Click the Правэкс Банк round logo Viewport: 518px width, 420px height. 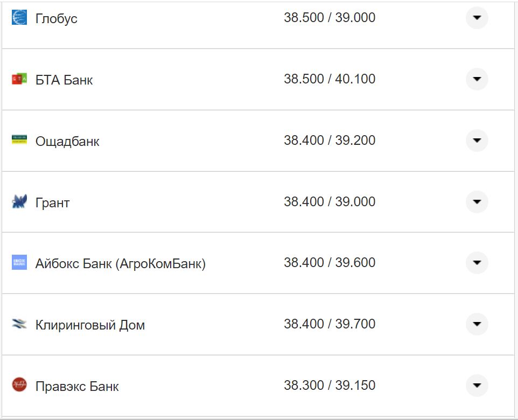coord(19,385)
